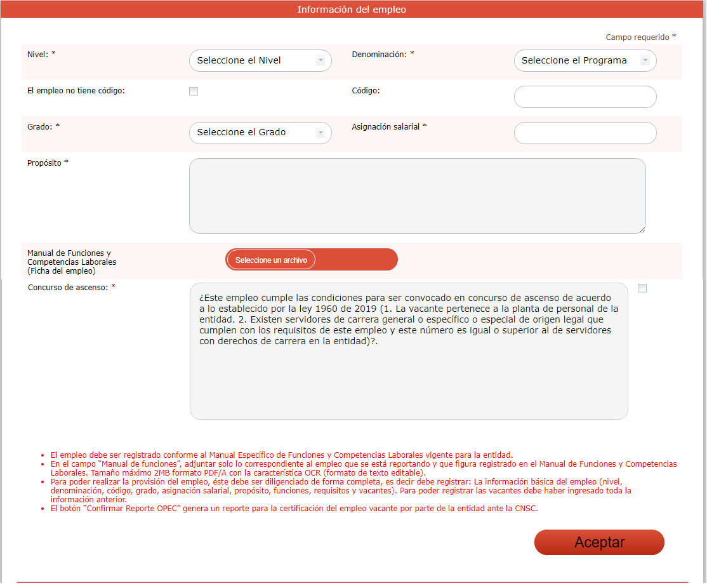
Task: Click the Aceptar button
Action: pyautogui.click(x=599, y=542)
